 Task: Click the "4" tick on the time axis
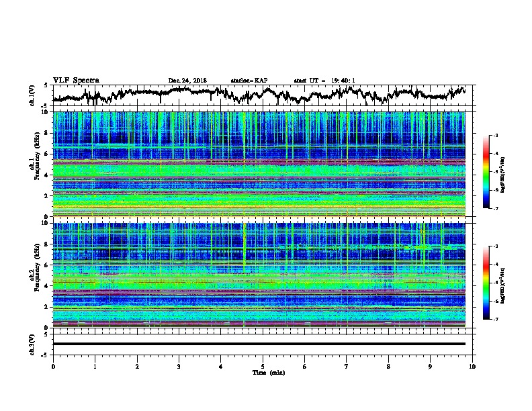point(221,367)
